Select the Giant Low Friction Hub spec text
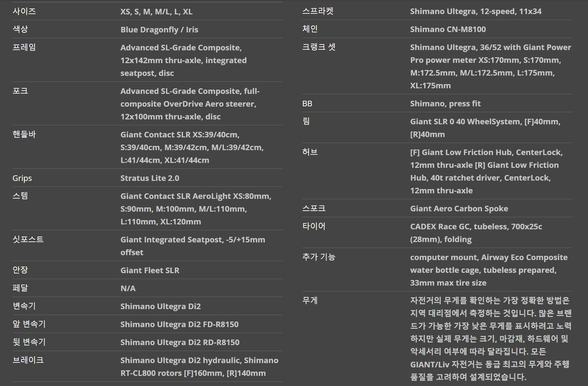This screenshot has width=588, height=386. coord(487,171)
